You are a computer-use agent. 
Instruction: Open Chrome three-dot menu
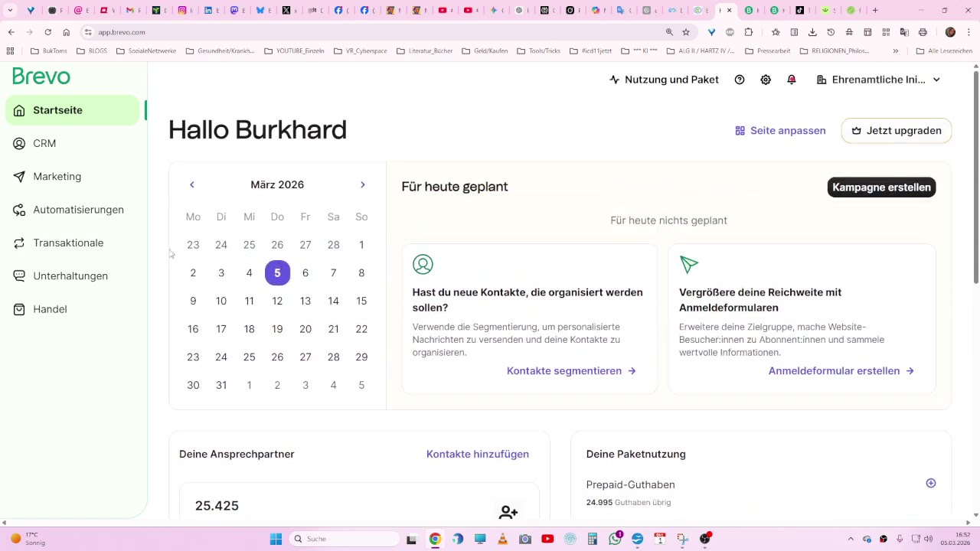click(x=969, y=32)
